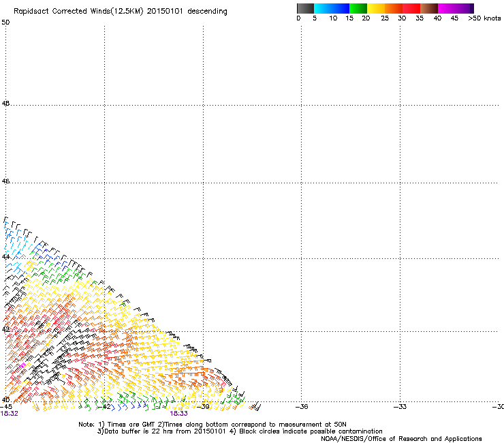This screenshot has width=504, height=443.
Task: Click the longitude label '-45'
Action: [6, 407]
